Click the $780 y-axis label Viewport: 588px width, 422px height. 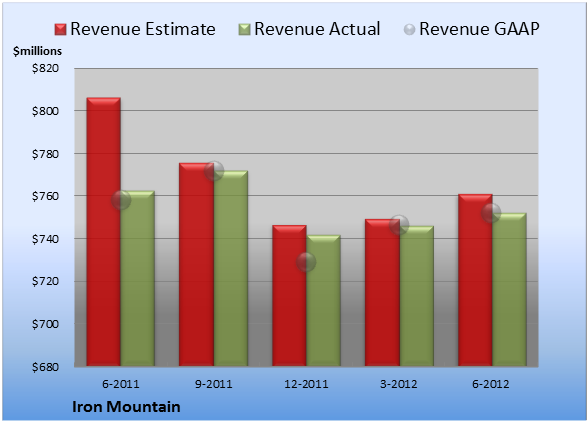(x=45, y=154)
